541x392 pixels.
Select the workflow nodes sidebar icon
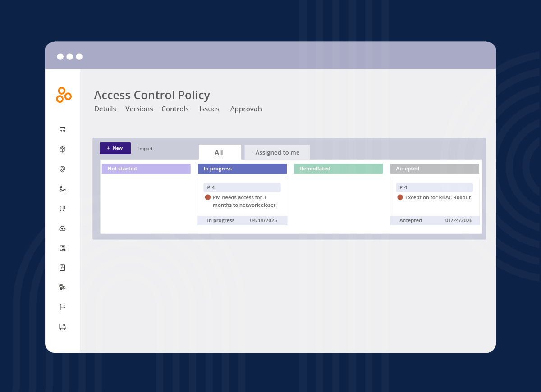tap(63, 189)
